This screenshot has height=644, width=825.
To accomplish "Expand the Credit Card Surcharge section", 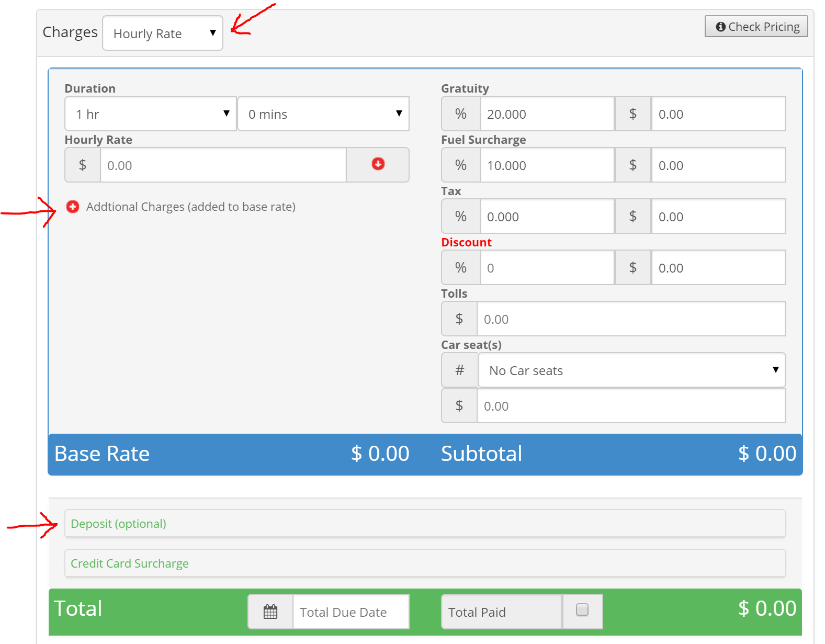I will coord(130,563).
